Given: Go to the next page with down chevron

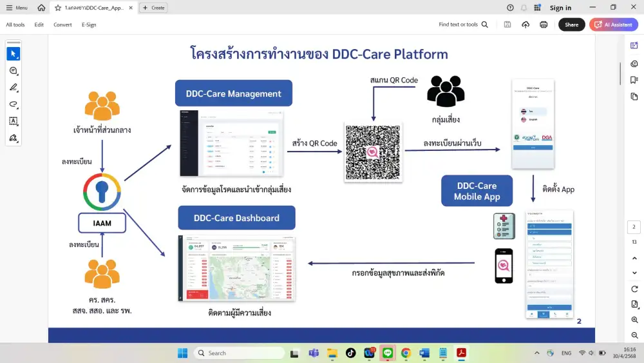Looking at the screenshot, I should [634, 273].
